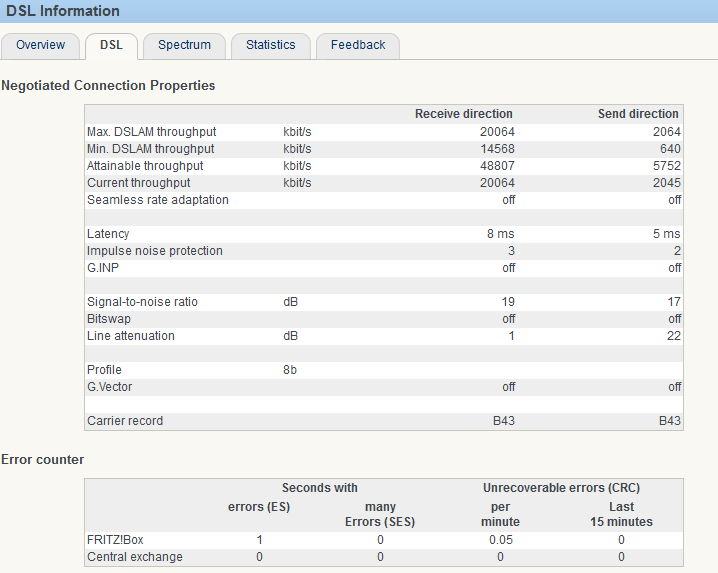Click the Line attenuation send value 22
Screen dimensions: 718x573
(x=674, y=336)
